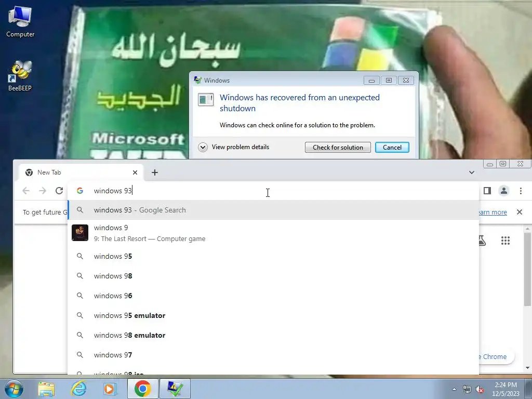This screenshot has width=532, height=399.
Task: Select the windows 96 suggestion
Action: (273, 296)
